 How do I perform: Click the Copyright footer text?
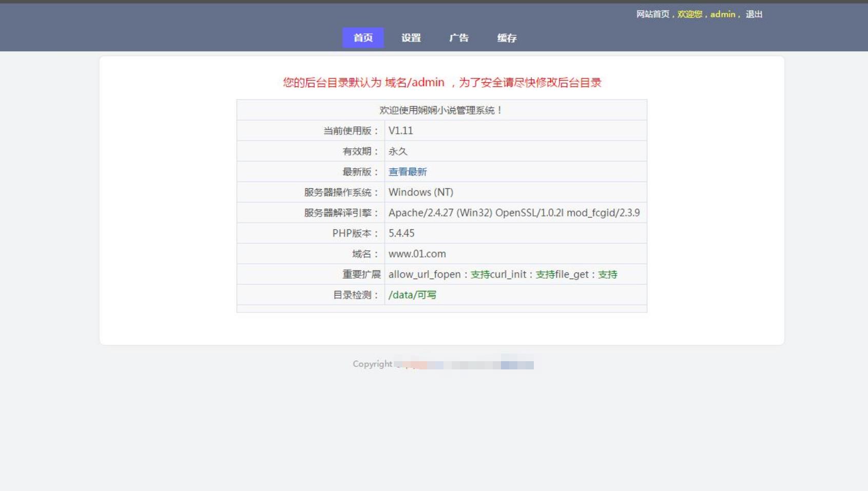point(372,364)
